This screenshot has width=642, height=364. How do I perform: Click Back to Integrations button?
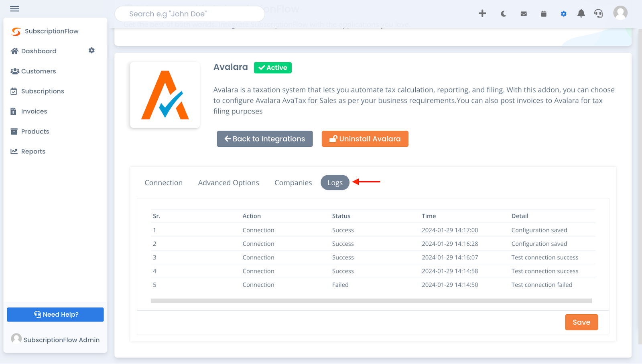tap(265, 139)
